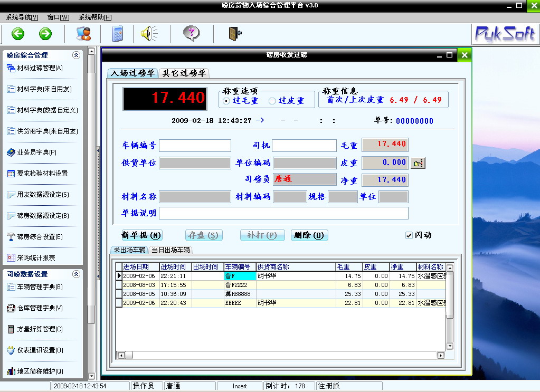Click the browse icon beside 皮重 field
The image size is (540, 392).
coord(418,163)
